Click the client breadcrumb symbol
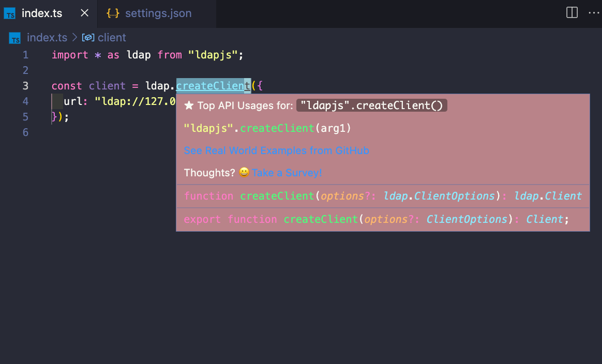The image size is (602, 364). [112, 38]
